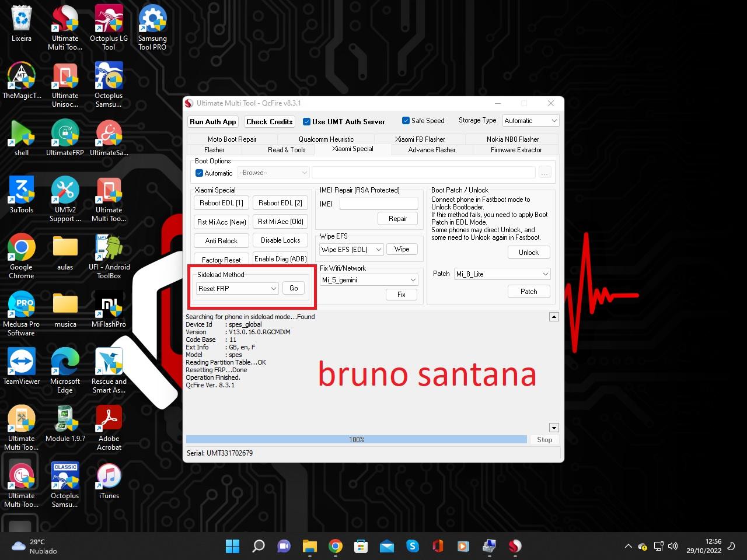The image size is (747, 560).
Task: Open the Module 1.9.7 desktop icon
Action: [x=65, y=423]
